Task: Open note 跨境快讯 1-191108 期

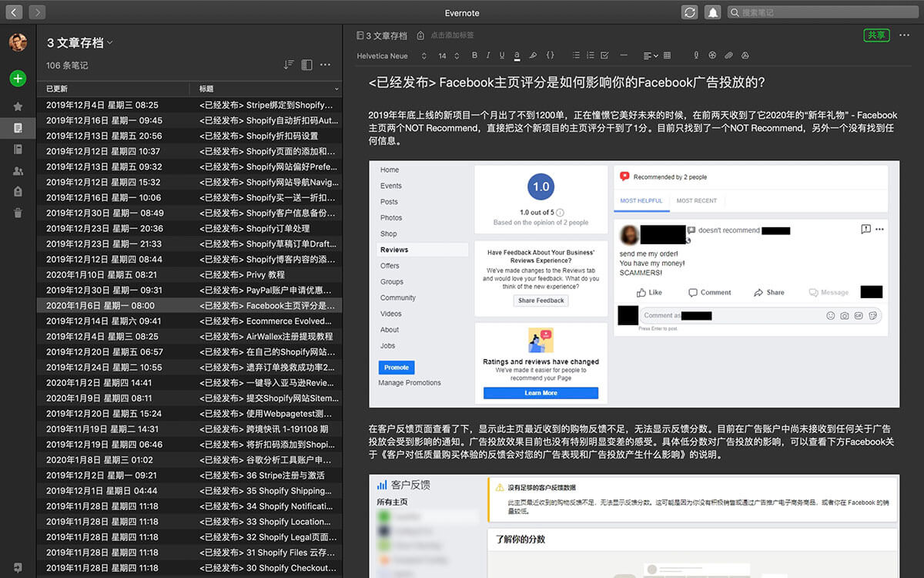Action: click(x=189, y=428)
